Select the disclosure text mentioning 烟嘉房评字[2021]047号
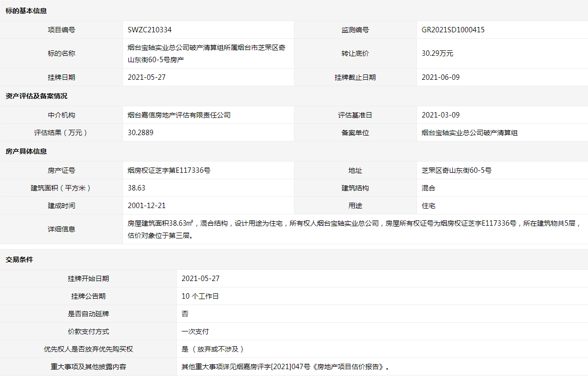Screen dimensions: 588x376 point(287,367)
